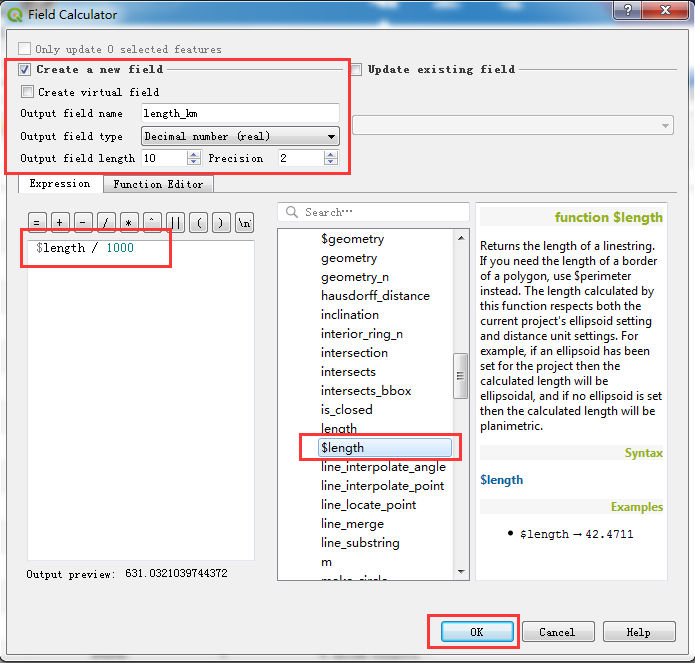Select line_substring function
This screenshot has height=663, width=695.
tap(360, 543)
